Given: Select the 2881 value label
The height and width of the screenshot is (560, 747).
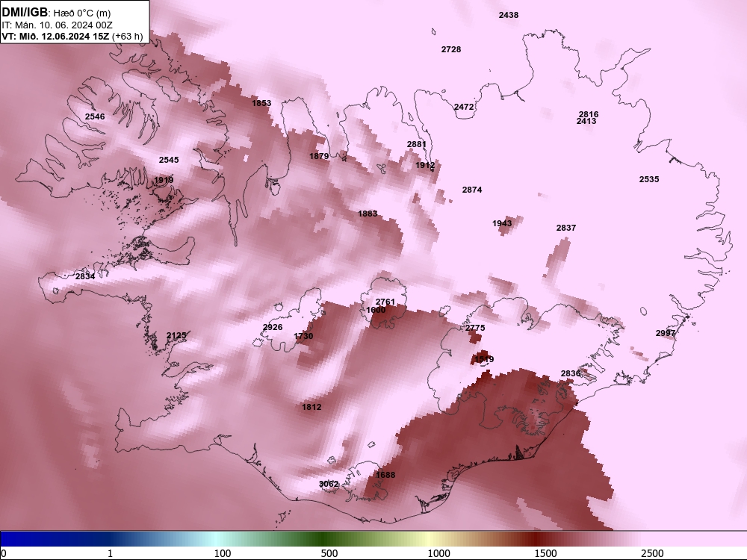Looking at the screenshot, I should coord(416,144).
